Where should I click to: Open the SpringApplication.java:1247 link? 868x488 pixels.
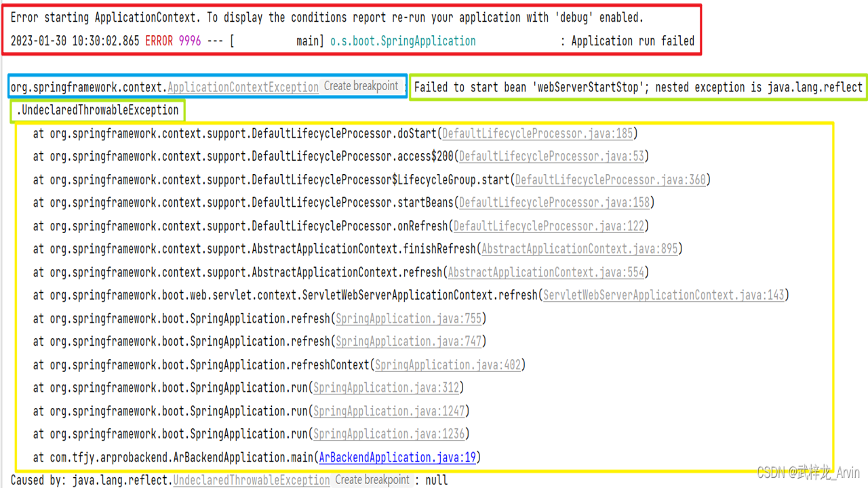click(x=389, y=411)
